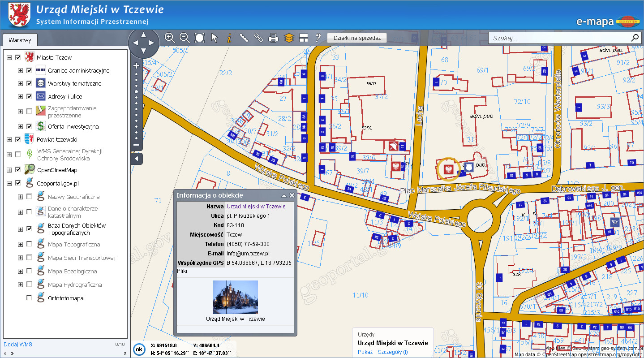Click the zoom level slider track

137,105
